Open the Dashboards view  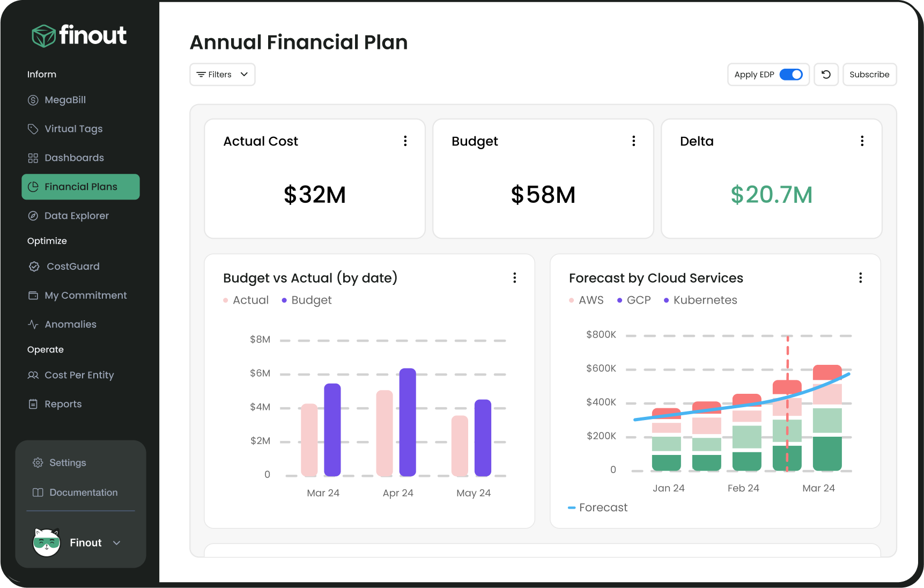pos(74,158)
